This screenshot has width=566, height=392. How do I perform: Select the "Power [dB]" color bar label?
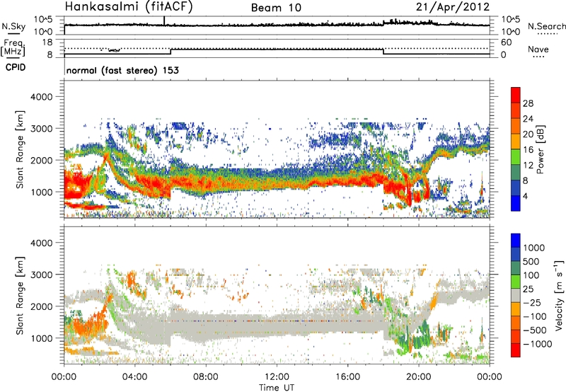pos(540,149)
